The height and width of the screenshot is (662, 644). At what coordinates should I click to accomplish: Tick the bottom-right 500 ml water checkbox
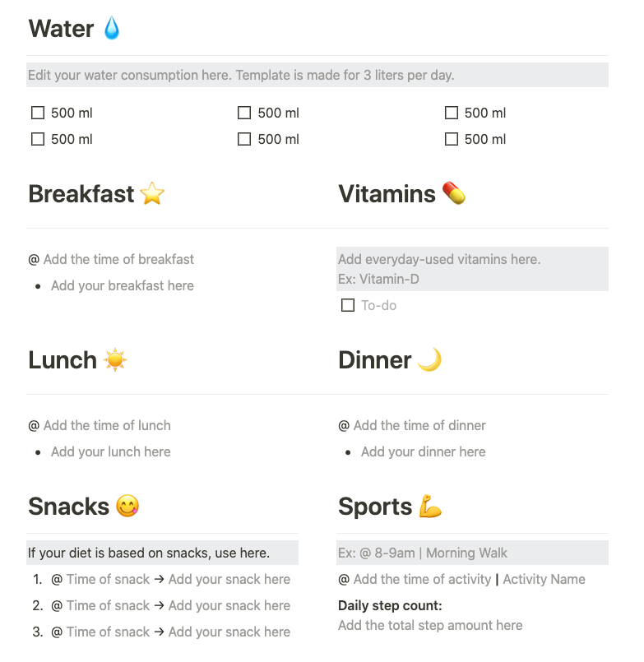tap(451, 139)
